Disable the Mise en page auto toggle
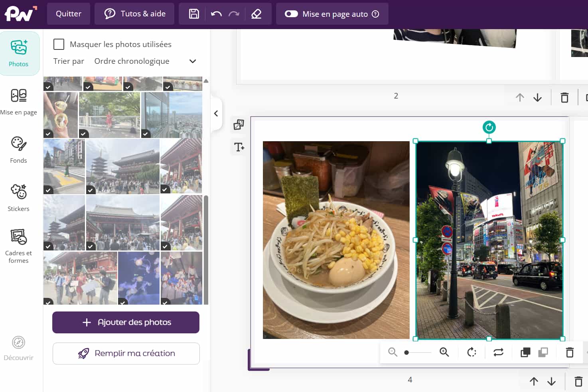 [x=292, y=13]
